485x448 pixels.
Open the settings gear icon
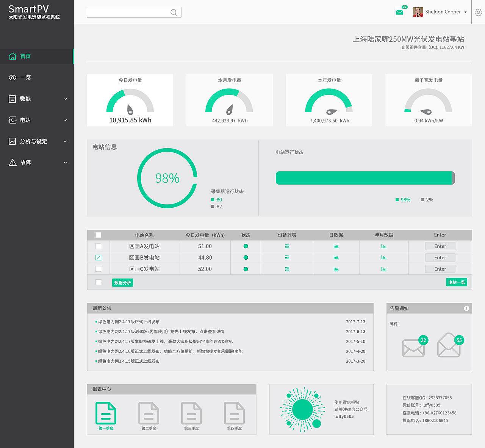pos(479,12)
